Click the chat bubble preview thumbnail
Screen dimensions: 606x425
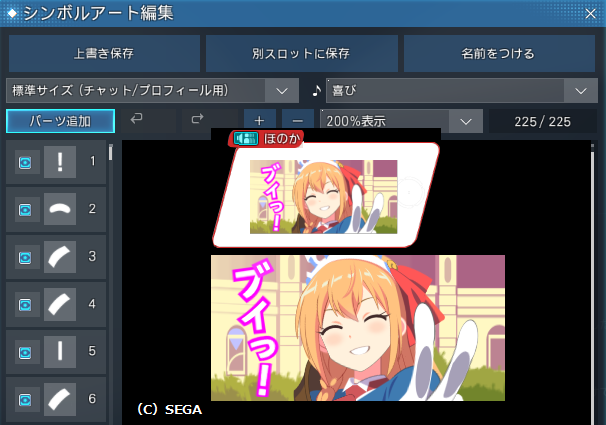[323, 197]
